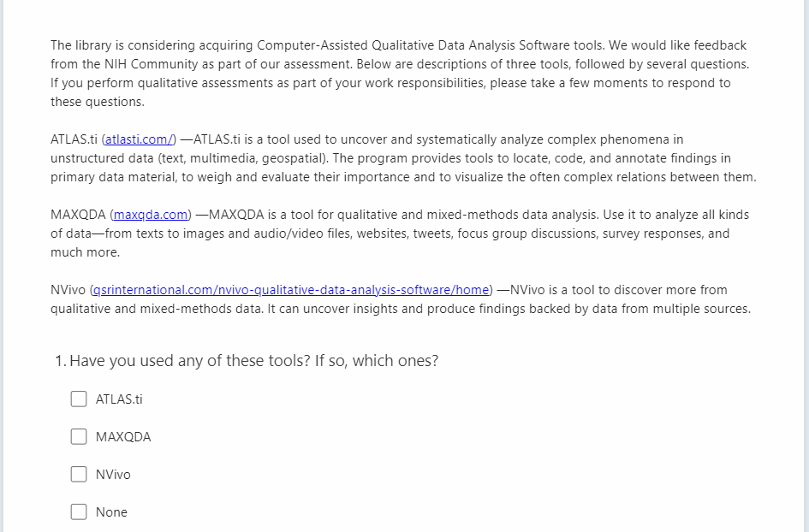The height and width of the screenshot is (532, 809).
Task: Click the "MAXQDA" name preceding the maxqda.com link
Action: coord(78,215)
